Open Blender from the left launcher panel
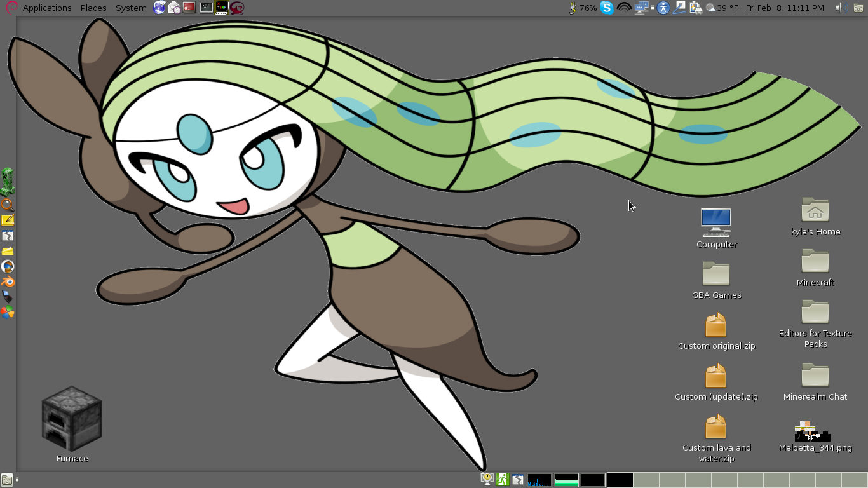 click(x=8, y=282)
